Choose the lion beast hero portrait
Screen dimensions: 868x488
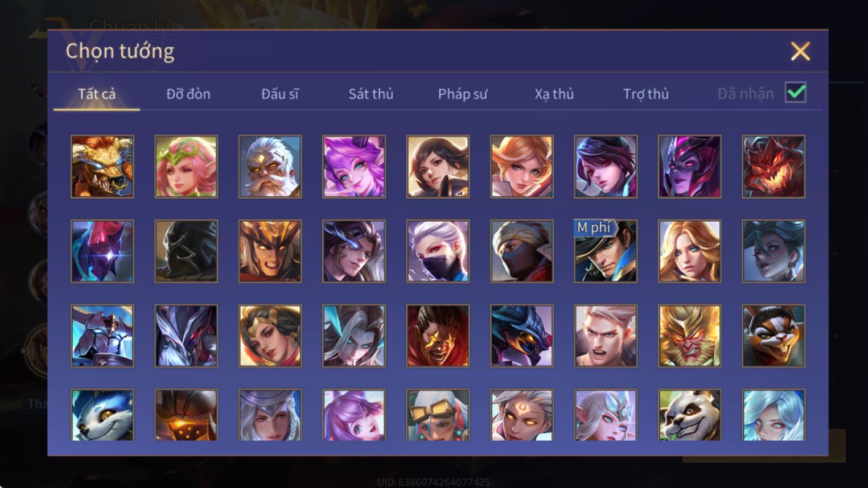(x=102, y=167)
